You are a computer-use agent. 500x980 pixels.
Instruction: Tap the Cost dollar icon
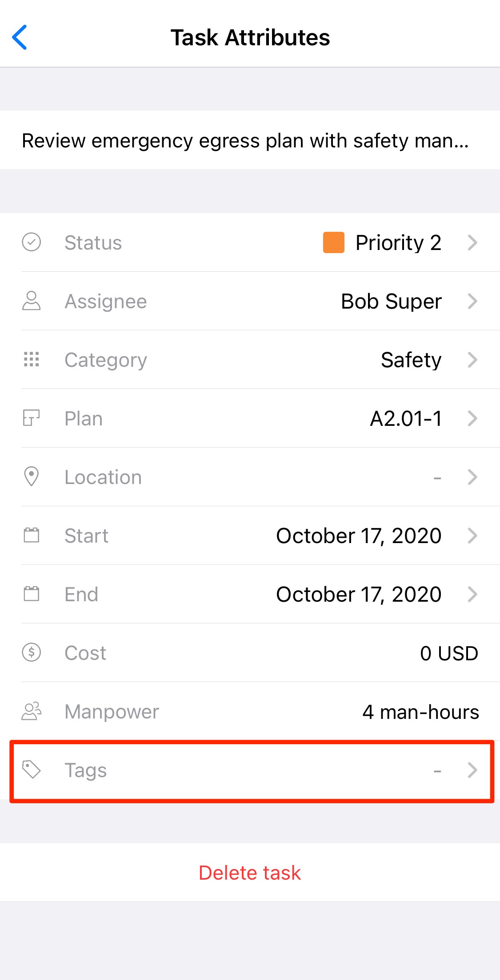coord(32,652)
